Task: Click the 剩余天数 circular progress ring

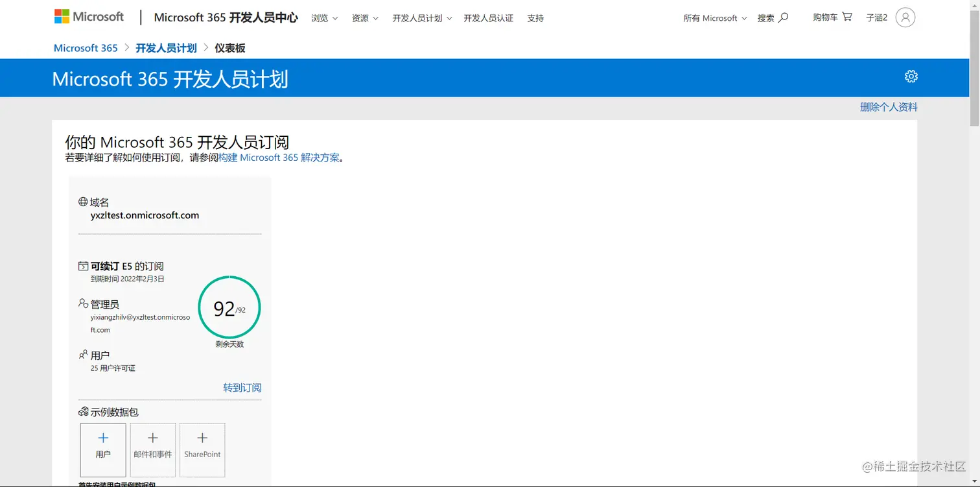Action: tap(229, 307)
